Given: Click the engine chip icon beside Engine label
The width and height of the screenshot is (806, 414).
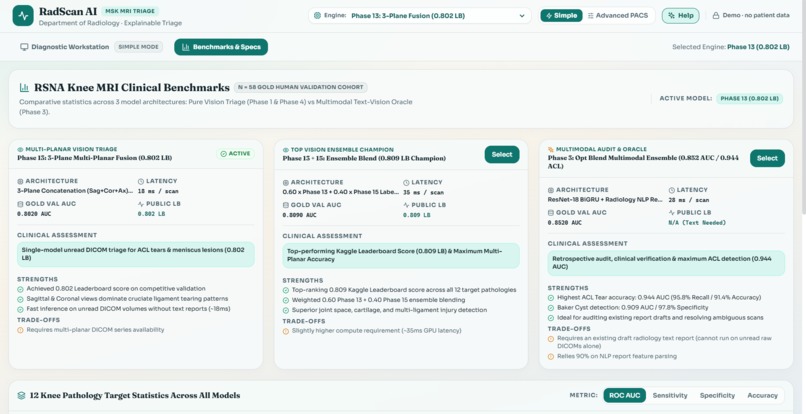Looking at the screenshot, I should pyautogui.click(x=317, y=15).
